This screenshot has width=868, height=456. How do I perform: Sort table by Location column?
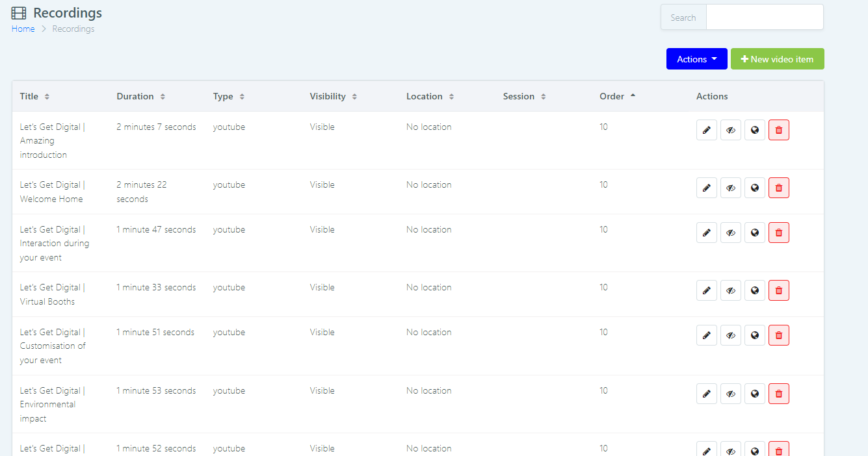tap(430, 96)
